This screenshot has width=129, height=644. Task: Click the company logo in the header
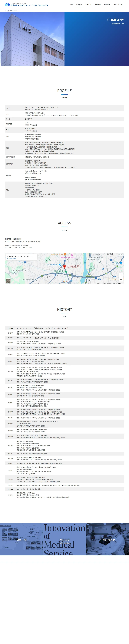(x=27, y=5)
